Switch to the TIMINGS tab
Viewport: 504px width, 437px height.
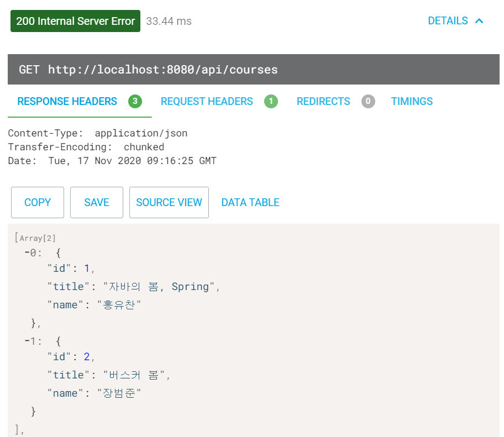coord(412,102)
